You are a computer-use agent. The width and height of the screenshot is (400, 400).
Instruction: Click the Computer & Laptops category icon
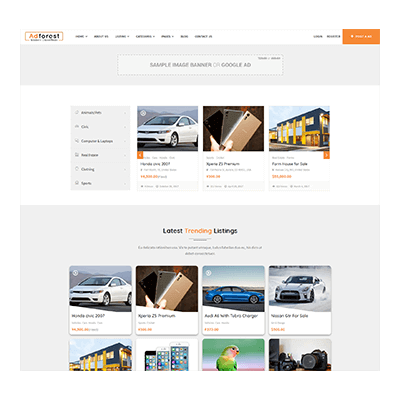(x=77, y=141)
